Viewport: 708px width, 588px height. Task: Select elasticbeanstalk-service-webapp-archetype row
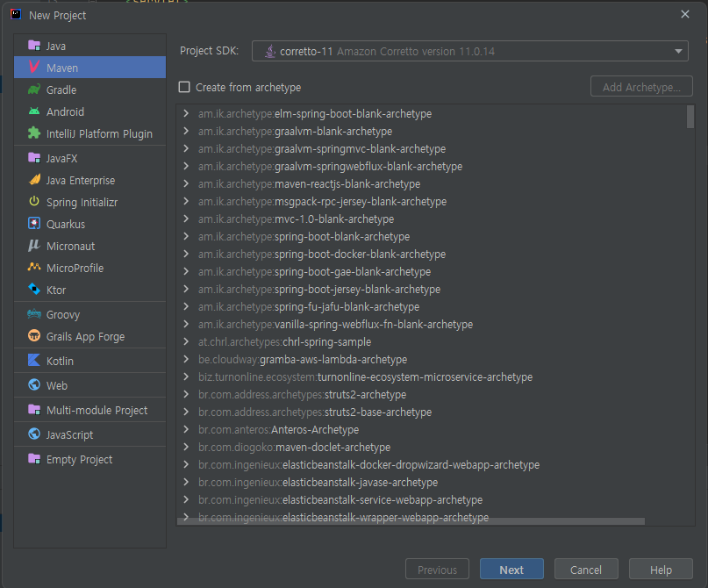[x=432, y=500]
